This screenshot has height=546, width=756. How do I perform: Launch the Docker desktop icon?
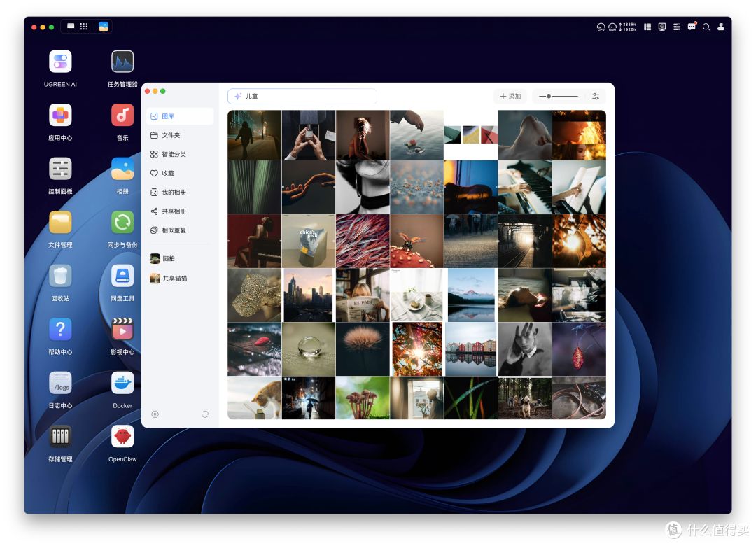point(122,384)
